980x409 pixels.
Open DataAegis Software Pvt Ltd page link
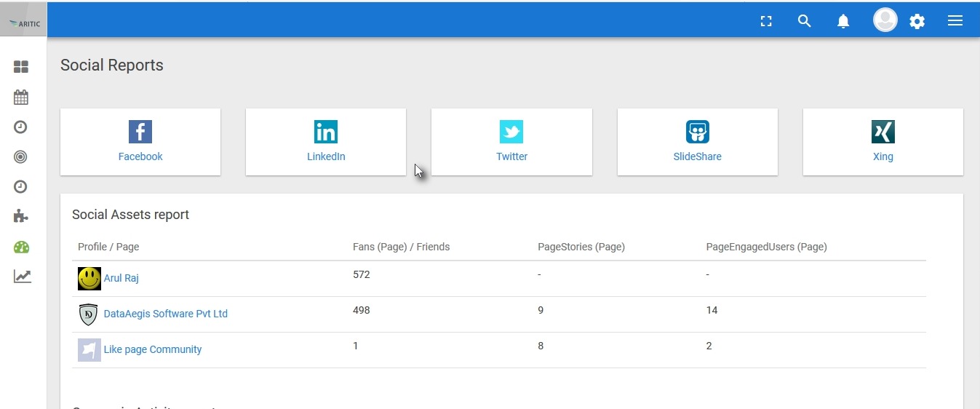(x=166, y=314)
